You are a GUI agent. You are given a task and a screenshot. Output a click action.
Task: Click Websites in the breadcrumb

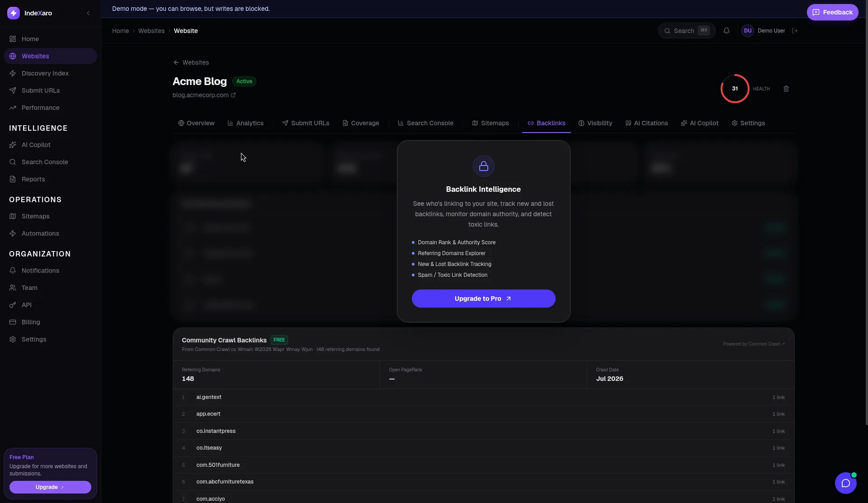click(151, 31)
